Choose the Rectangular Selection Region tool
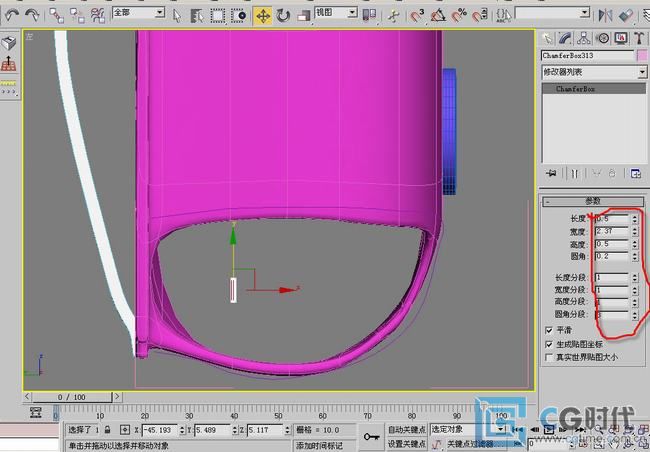 point(218,16)
